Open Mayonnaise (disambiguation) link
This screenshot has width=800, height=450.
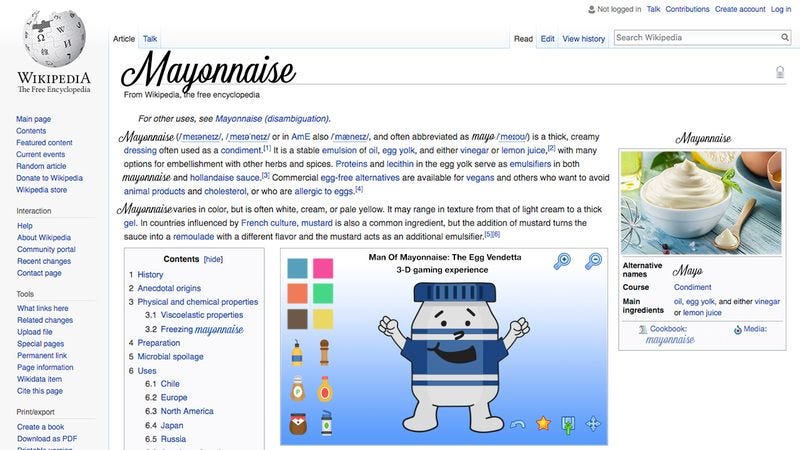(272, 119)
